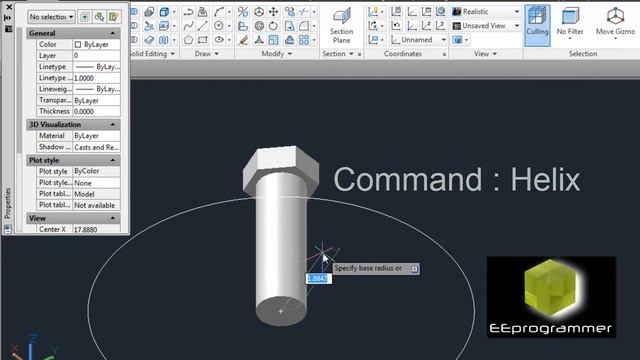Click the Trim modify tool

304,12
